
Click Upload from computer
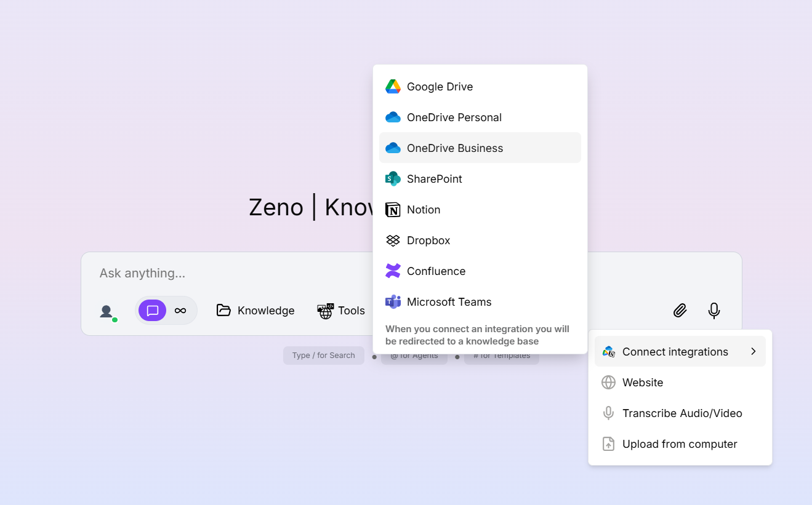tap(679, 443)
